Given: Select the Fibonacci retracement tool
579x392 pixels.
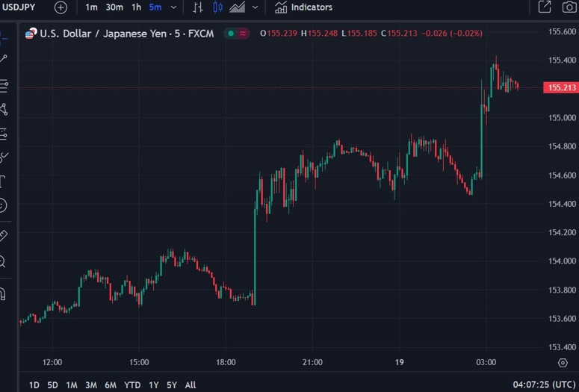Looking at the screenshot, I should 4,86.
